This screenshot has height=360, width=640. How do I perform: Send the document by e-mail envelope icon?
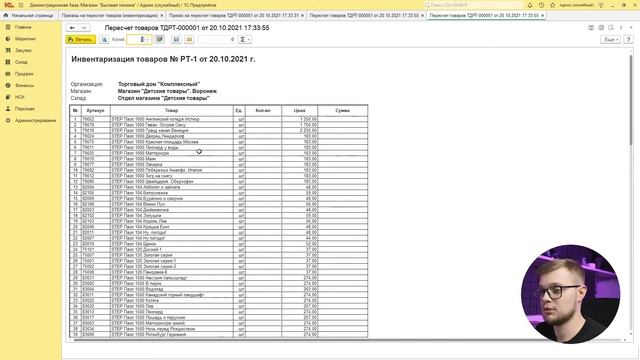coord(189,40)
